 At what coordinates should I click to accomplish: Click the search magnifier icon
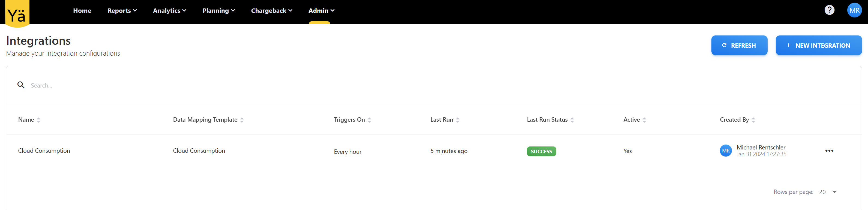click(21, 85)
